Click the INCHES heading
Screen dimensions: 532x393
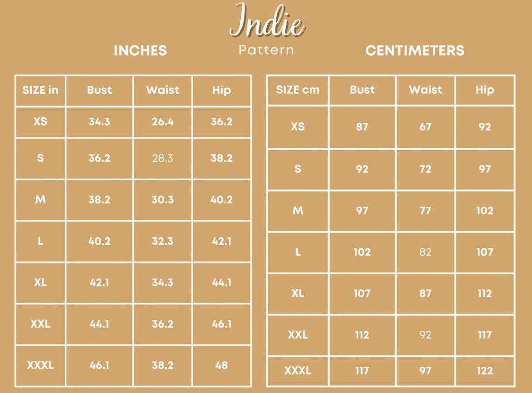[x=140, y=51]
